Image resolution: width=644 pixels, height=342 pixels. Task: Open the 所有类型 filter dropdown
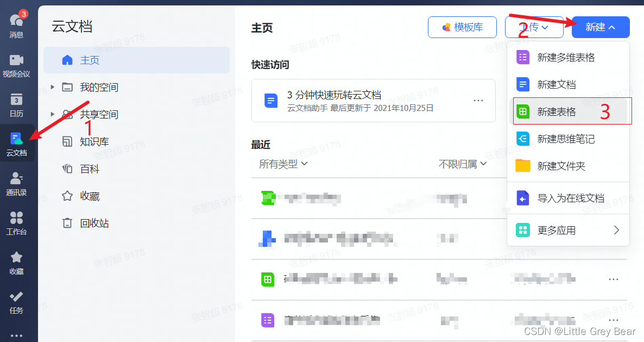pyautogui.click(x=283, y=164)
